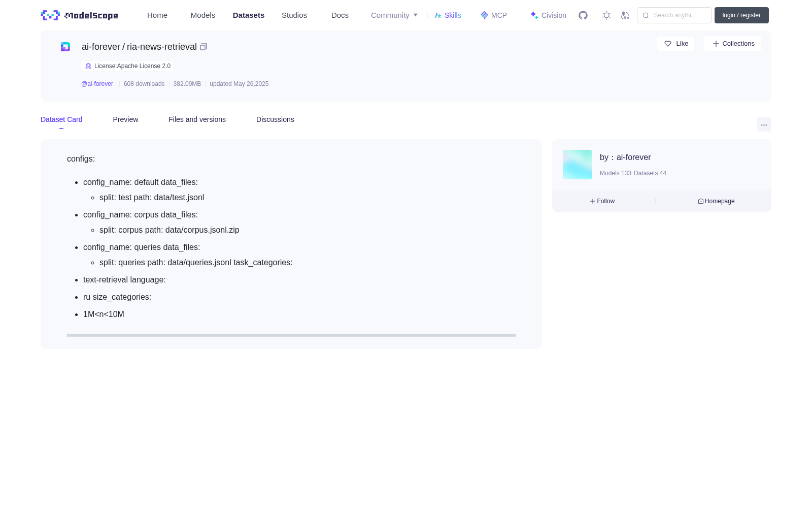Image resolution: width=812 pixels, height=508 pixels.
Task: Click the plus icon on Collections
Action: coord(716,44)
